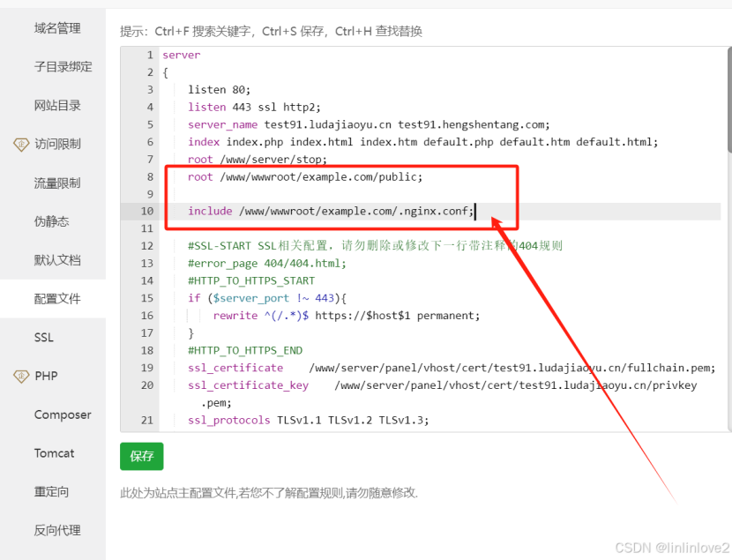Click the empty line 11 in editor
Screen dimensions: 732x560
tap(441, 228)
